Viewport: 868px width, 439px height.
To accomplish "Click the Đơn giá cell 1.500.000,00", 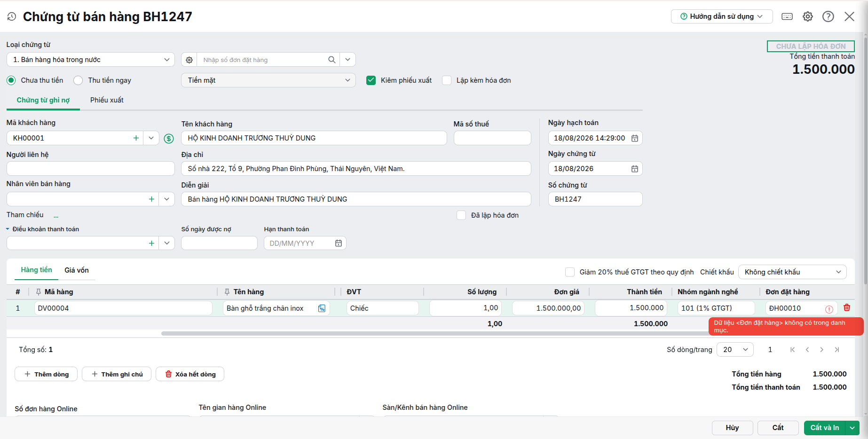I will pos(548,308).
